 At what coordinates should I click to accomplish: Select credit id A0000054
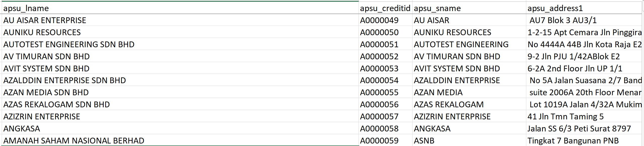(x=385, y=80)
